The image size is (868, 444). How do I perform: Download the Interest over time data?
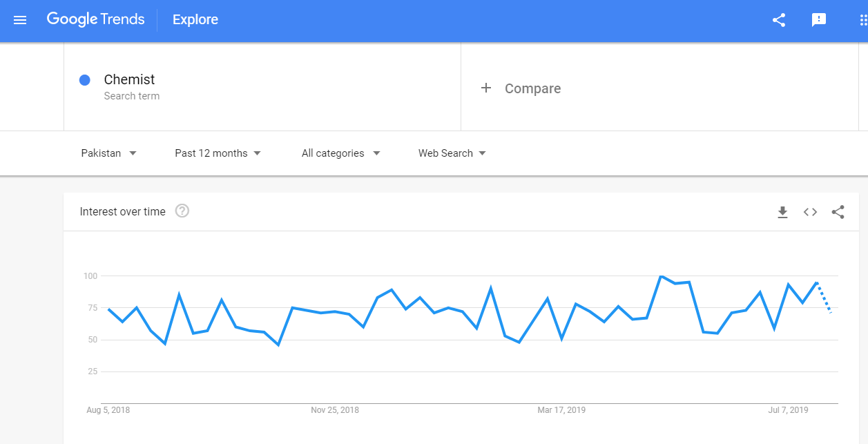pyautogui.click(x=782, y=212)
